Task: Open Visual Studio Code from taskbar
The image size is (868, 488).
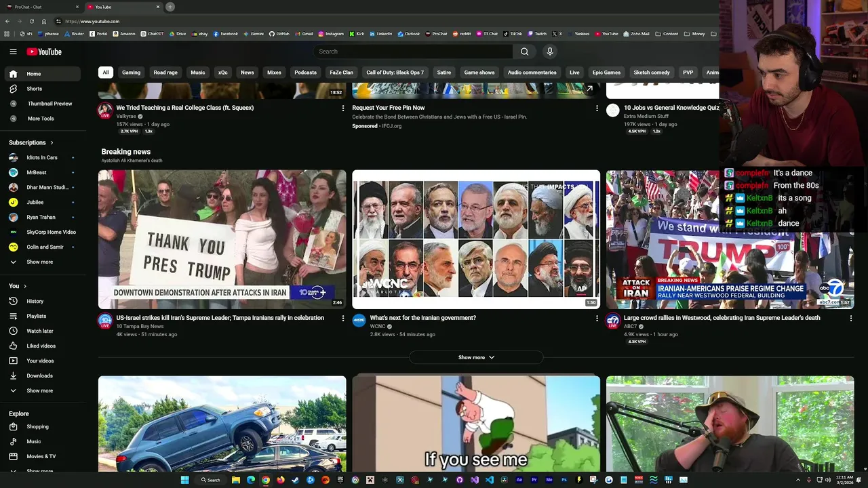Action: pos(490,480)
